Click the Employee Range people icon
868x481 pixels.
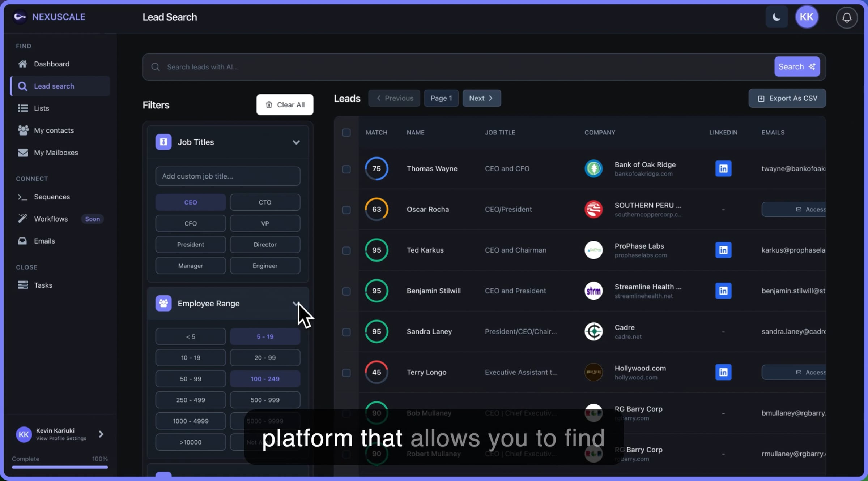tap(163, 304)
